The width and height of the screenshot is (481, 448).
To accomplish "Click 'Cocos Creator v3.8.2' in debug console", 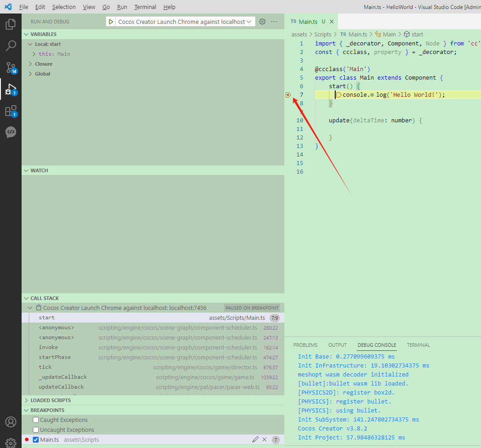I will (x=333, y=428).
